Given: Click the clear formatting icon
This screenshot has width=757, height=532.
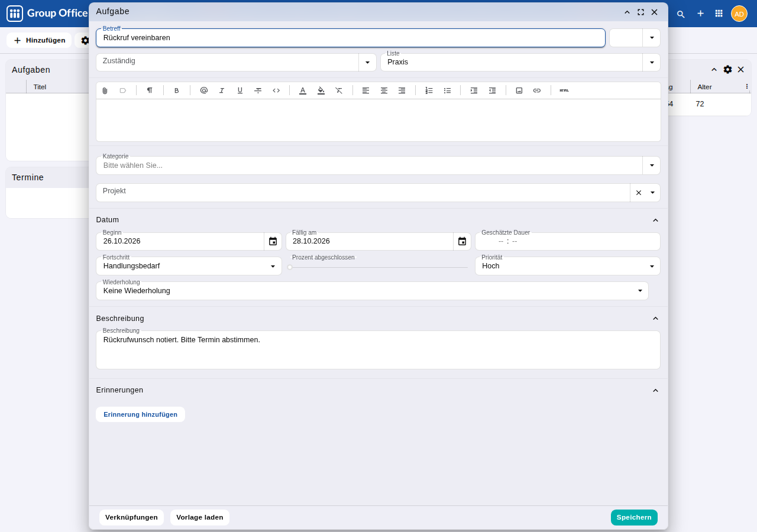Looking at the screenshot, I should pos(339,90).
